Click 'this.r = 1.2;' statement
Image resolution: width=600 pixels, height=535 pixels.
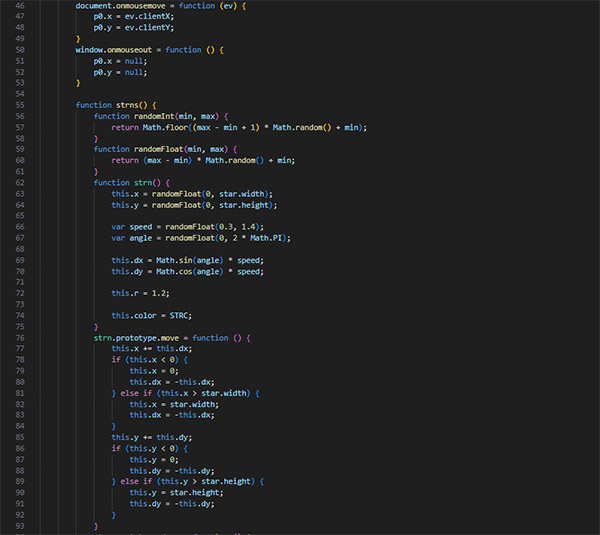(x=140, y=294)
